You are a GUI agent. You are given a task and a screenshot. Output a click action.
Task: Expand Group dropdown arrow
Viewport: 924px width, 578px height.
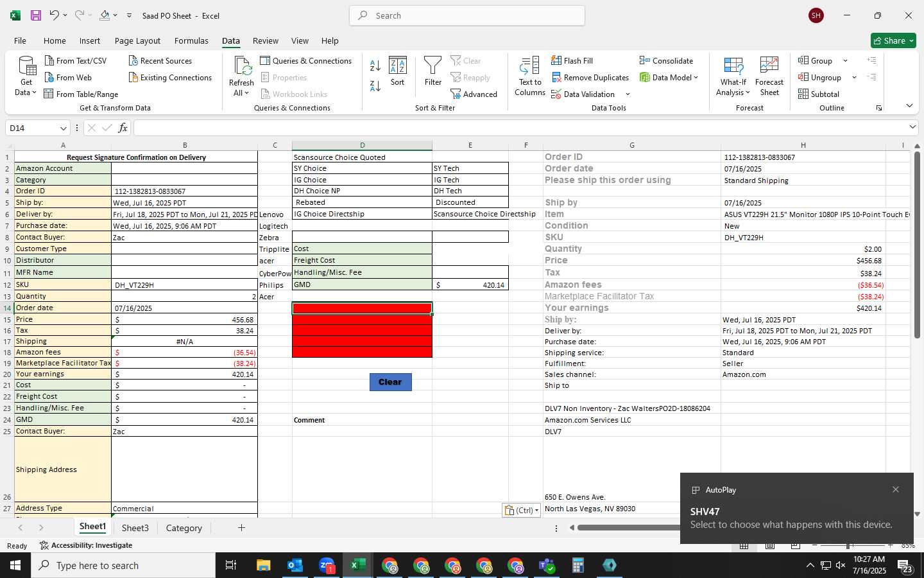[x=845, y=61]
